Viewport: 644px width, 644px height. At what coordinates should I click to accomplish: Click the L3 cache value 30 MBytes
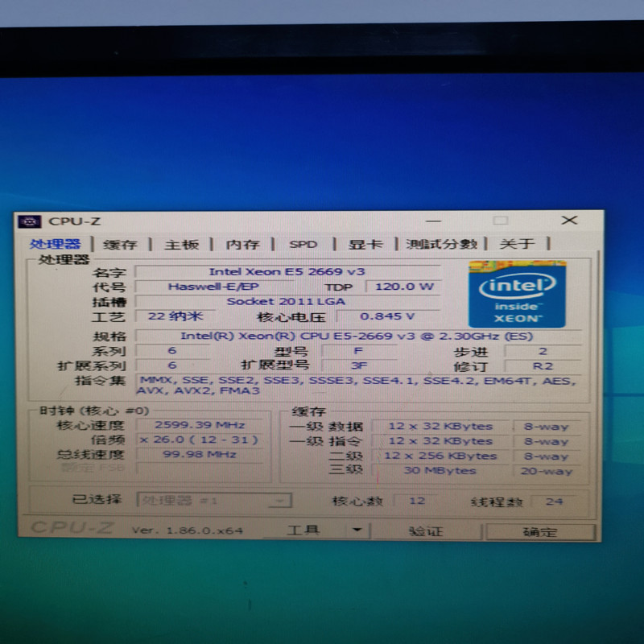click(x=440, y=470)
